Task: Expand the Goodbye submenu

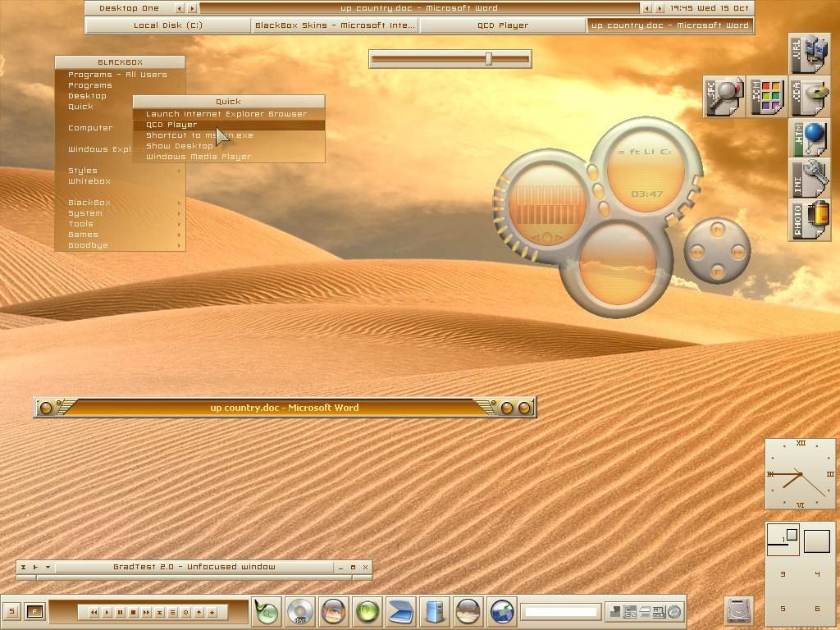Action: 120,245
